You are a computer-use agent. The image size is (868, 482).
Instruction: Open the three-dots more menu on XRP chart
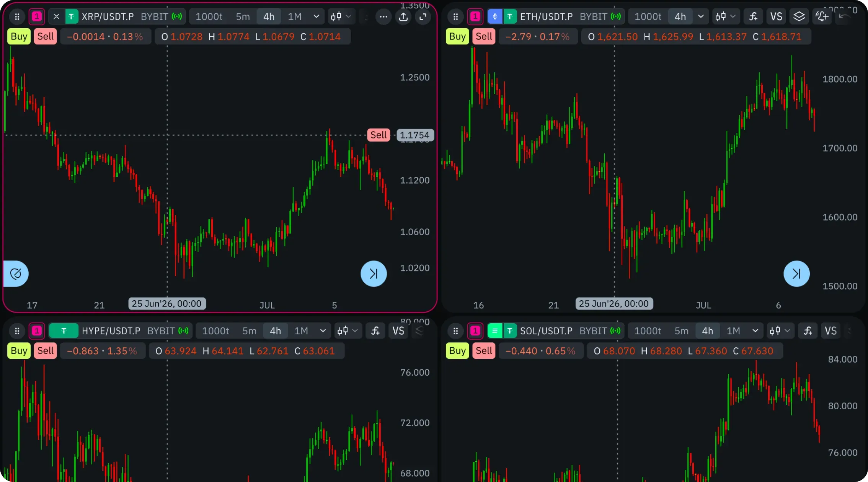coord(383,17)
